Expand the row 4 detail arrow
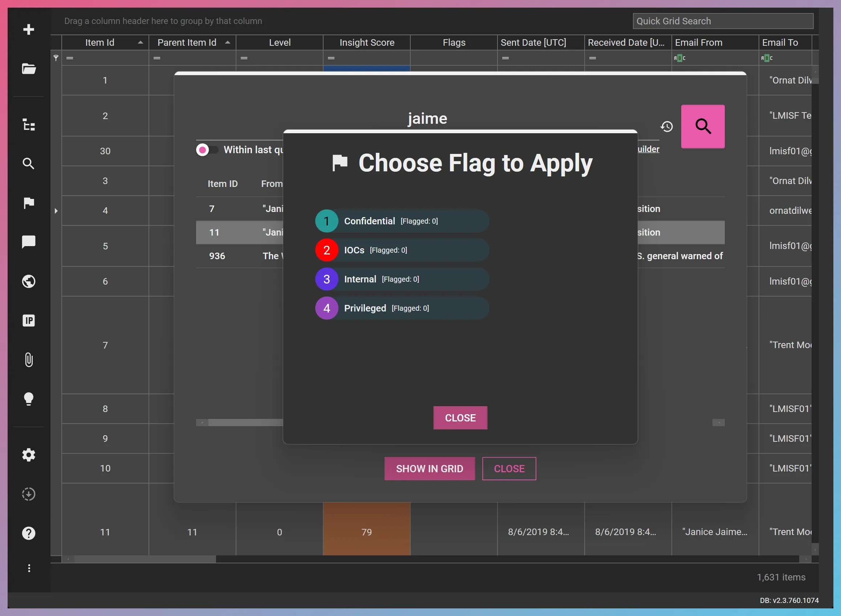Screen dimensions: 841x616 click(x=56, y=211)
